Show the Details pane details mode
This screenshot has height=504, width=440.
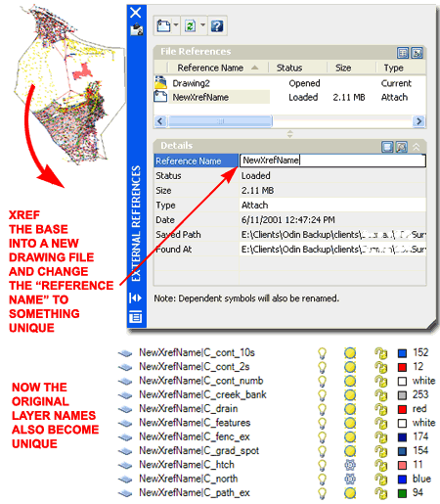click(387, 147)
